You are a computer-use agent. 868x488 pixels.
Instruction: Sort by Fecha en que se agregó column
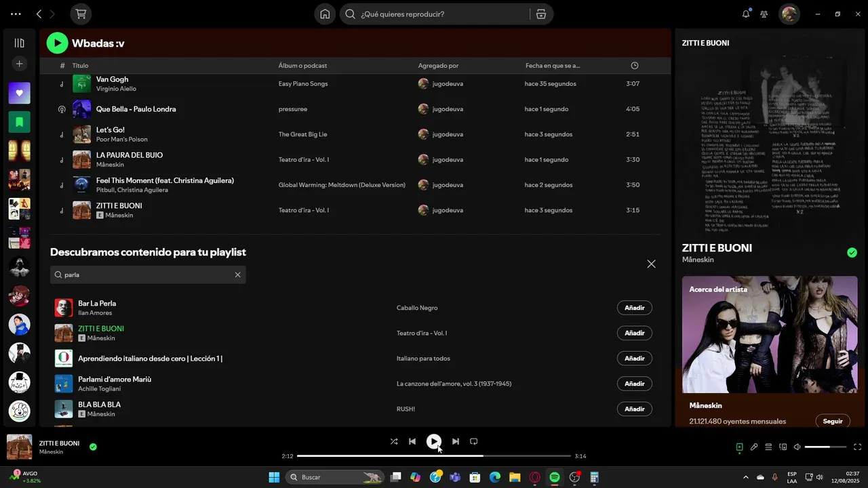click(553, 66)
